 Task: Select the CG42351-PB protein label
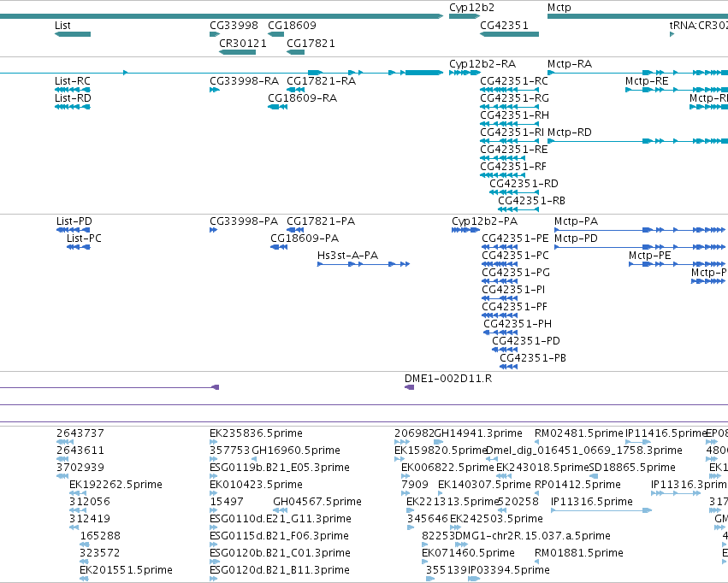pos(533,358)
